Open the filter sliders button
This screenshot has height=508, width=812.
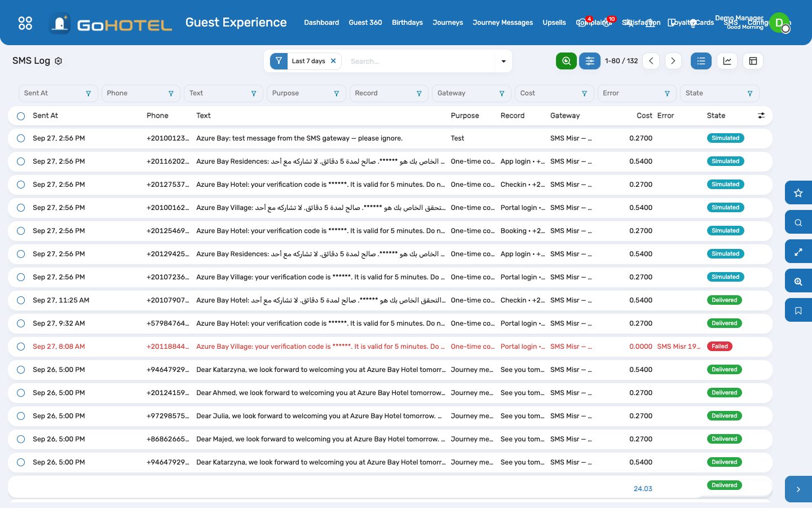(590, 61)
